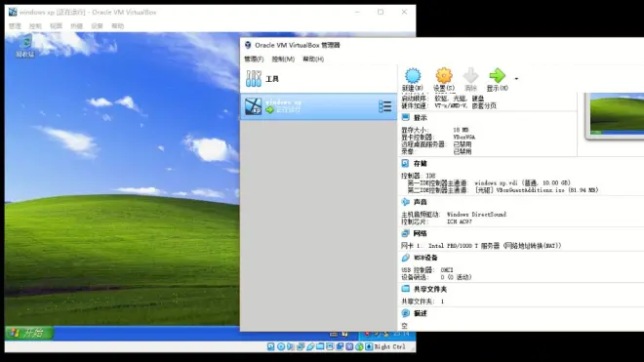Click shared folders icon in VM status bar
The width and height of the screenshot is (644, 362).
[320, 346]
